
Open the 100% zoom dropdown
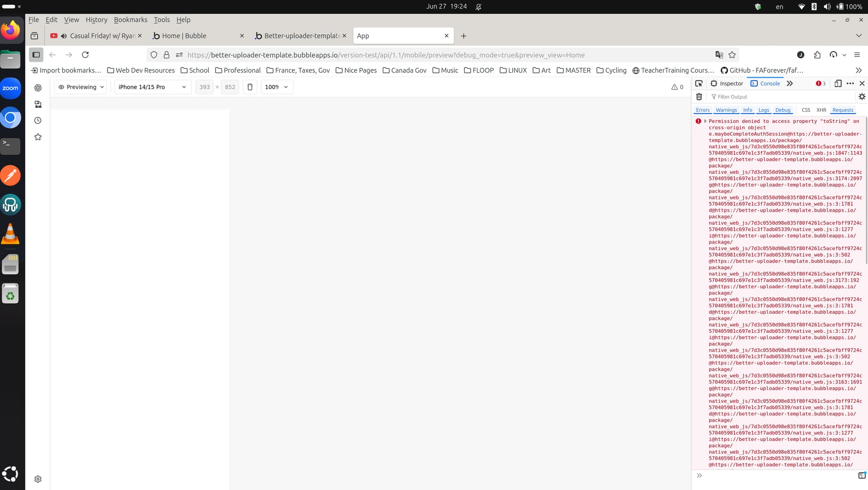pos(277,87)
